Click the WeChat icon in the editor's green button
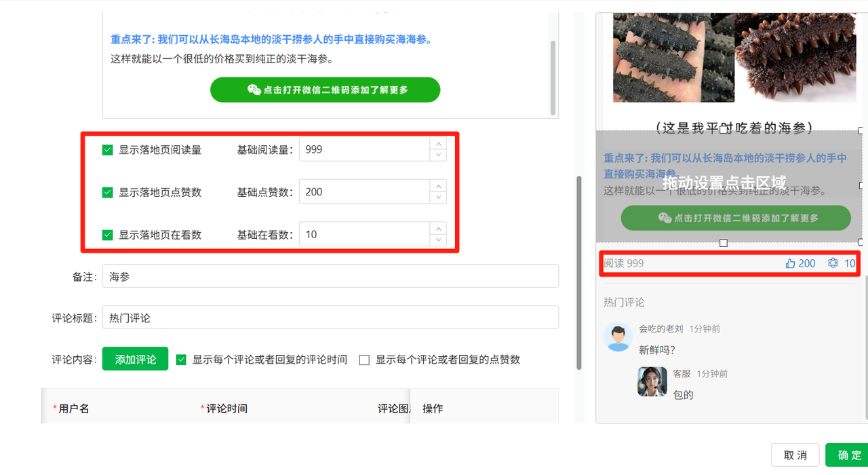Image resolution: width=868 pixels, height=475 pixels. pos(254,90)
